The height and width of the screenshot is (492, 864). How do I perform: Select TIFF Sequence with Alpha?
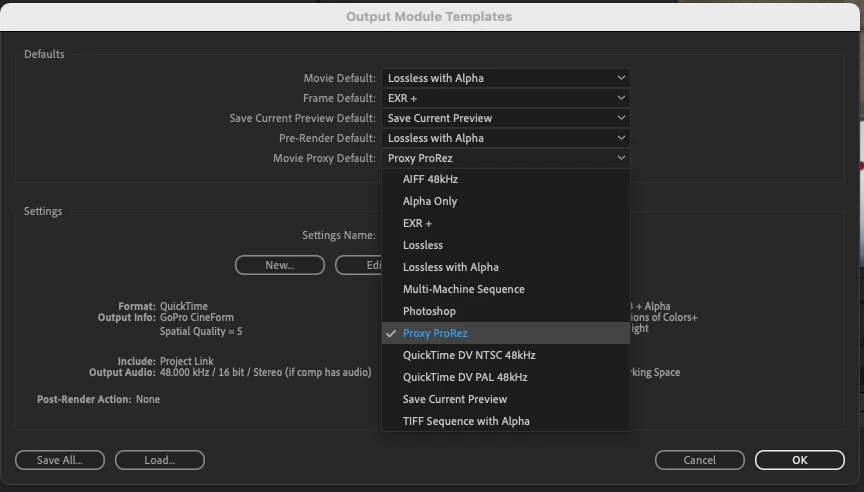point(506,421)
